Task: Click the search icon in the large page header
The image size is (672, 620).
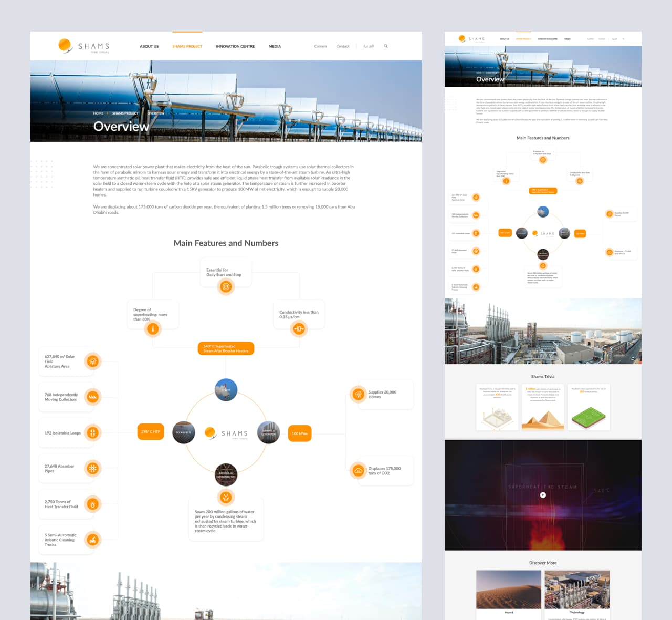Action: click(x=386, y=46)
